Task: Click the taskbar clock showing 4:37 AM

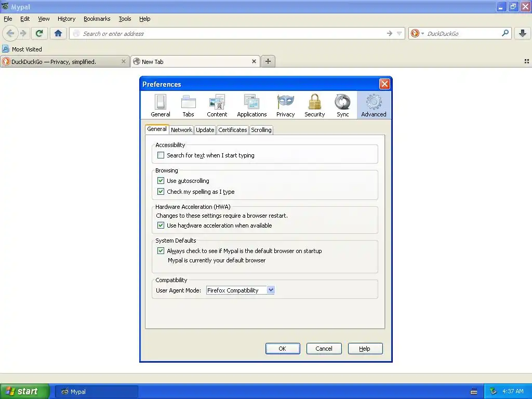Action: point(513,391)
